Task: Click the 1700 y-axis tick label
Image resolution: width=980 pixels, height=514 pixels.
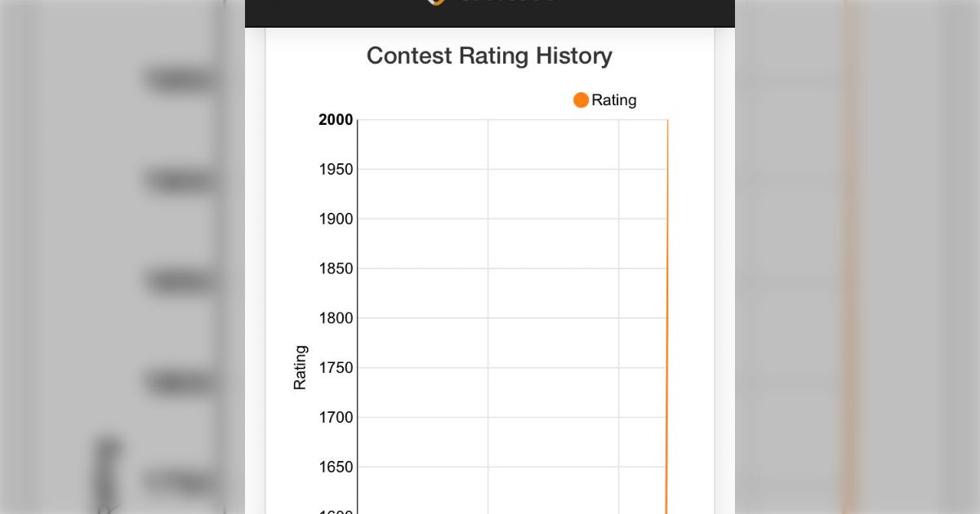Action: coord(336,418)
